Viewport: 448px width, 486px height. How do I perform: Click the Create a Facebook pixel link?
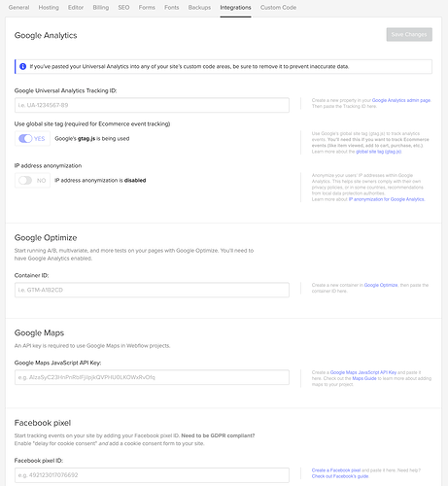(x=336, y=470)
